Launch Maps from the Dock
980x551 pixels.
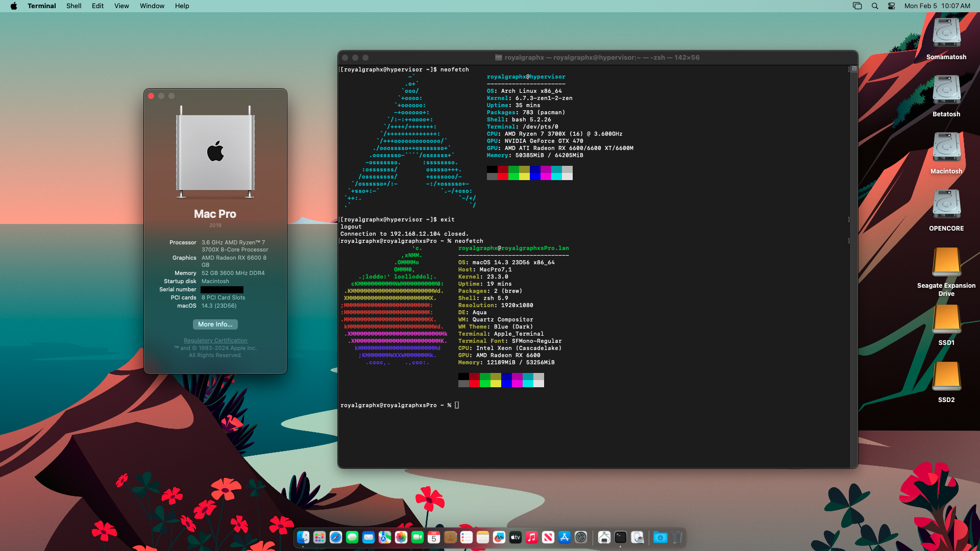(x=385, y=537)
